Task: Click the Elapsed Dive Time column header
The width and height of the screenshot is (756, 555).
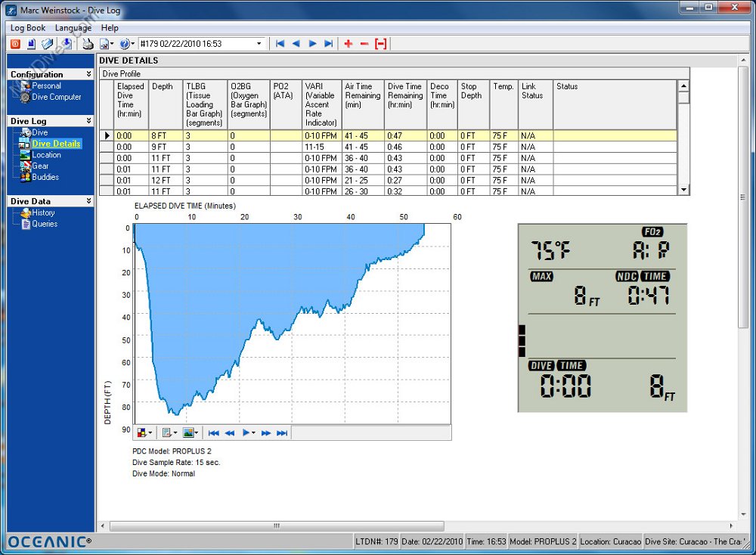Action: (x=131, y=104)
